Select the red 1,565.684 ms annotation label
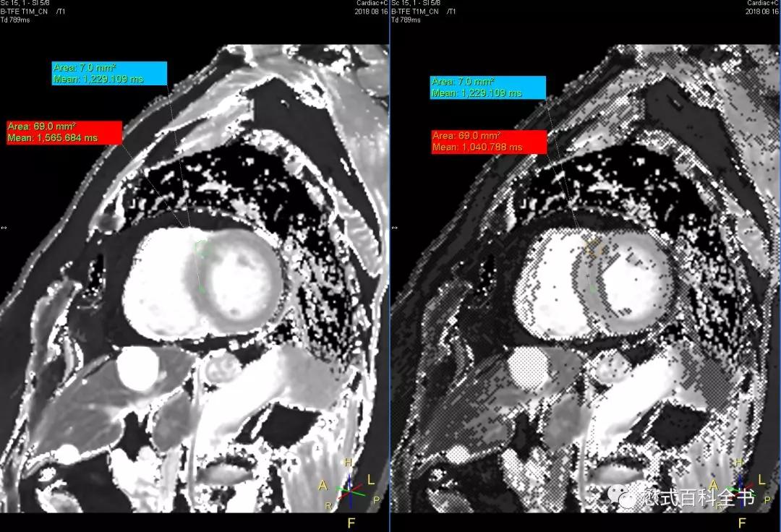781x532 pixels. [64, 132]
